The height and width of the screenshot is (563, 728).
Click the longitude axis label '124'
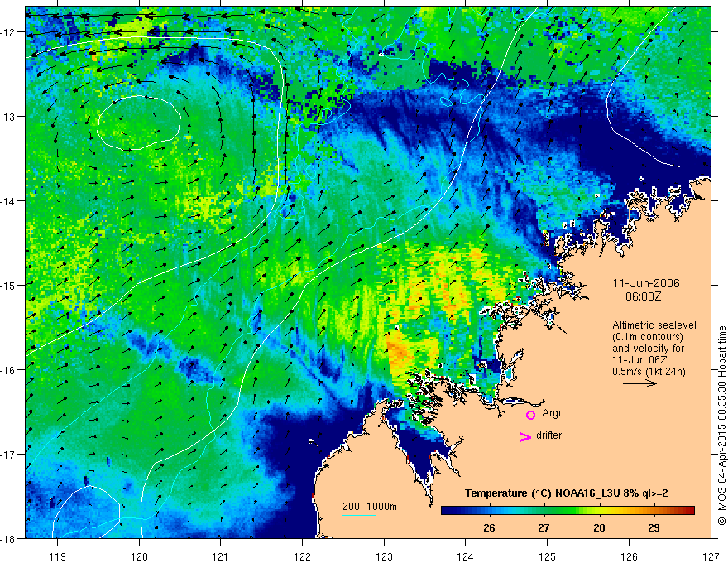[x=466, y=556]
